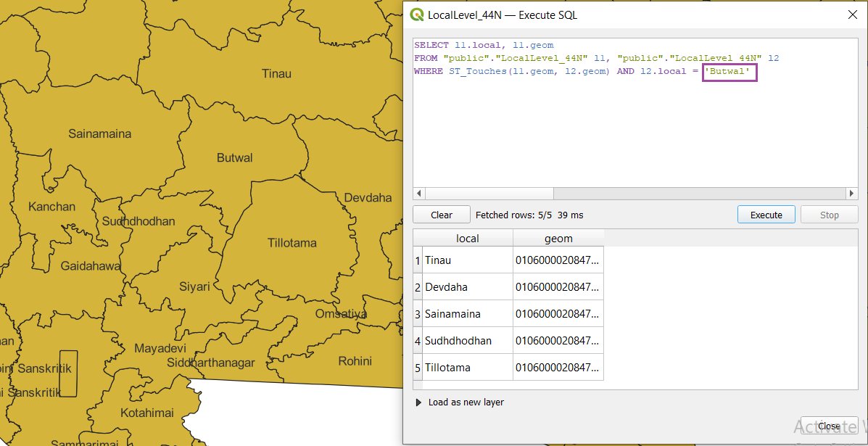This screenshot has width=868, height=446.
Task: Select result row number 5 header
Action: coord(418,368)
